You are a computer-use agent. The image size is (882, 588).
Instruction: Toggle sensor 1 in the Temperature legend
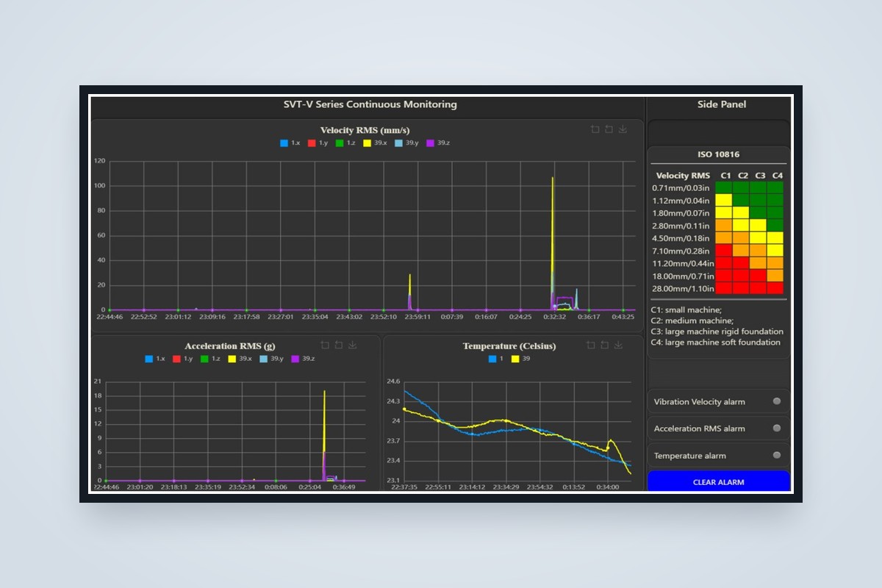495,359
